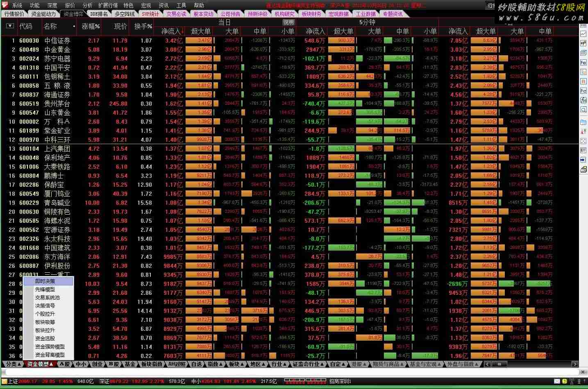This screenshot has height=389, width=588.
Task: Open the 分析 menu
Action: click(x=87, y=5)
